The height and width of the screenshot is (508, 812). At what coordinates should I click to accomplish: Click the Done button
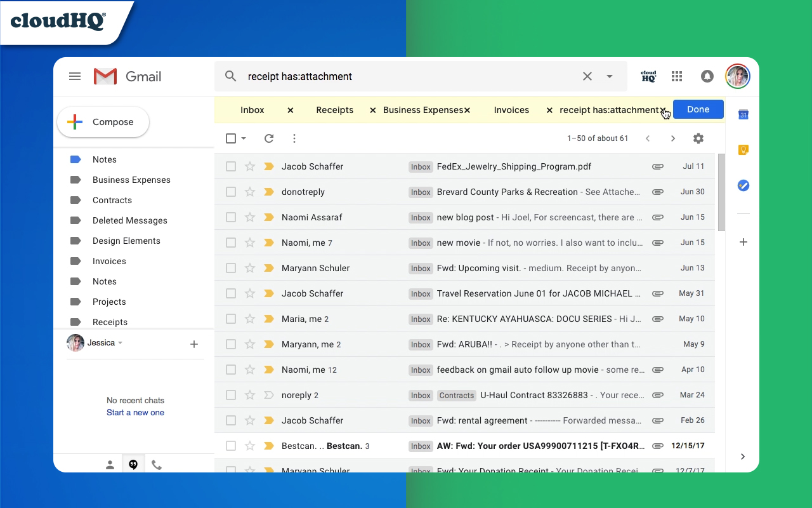698,109
